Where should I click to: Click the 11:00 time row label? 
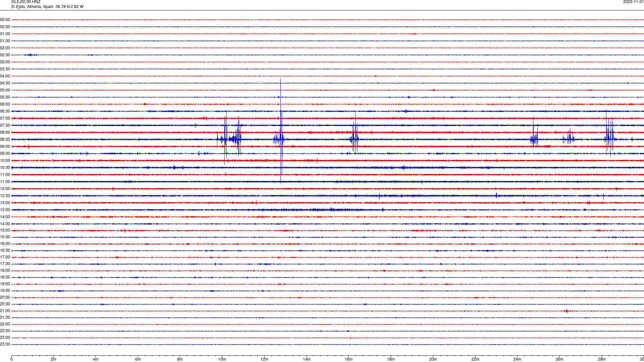pyautogui.click(x=5, y=175)
